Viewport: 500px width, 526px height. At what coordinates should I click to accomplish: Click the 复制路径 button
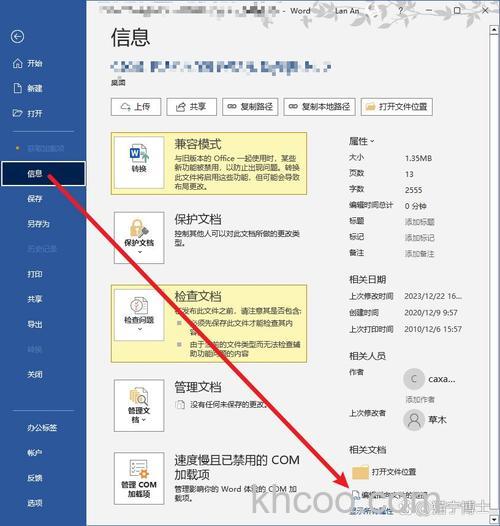click(250, 107)
